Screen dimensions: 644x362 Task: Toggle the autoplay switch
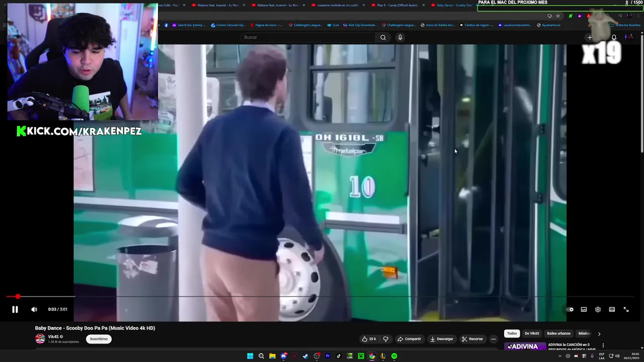(570, 310)
